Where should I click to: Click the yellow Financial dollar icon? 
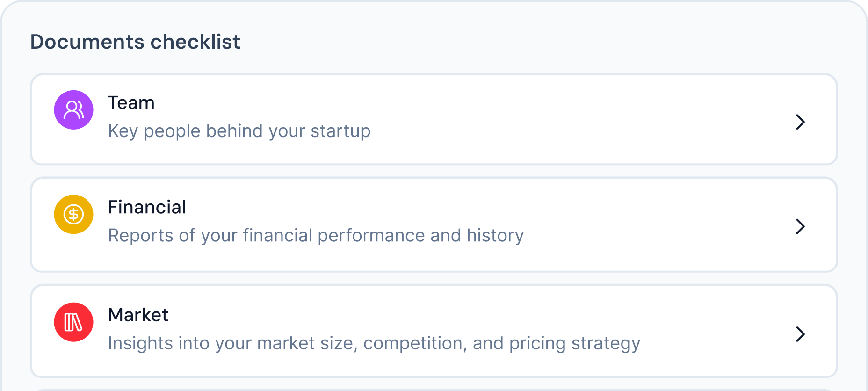[x=73, y=214]
